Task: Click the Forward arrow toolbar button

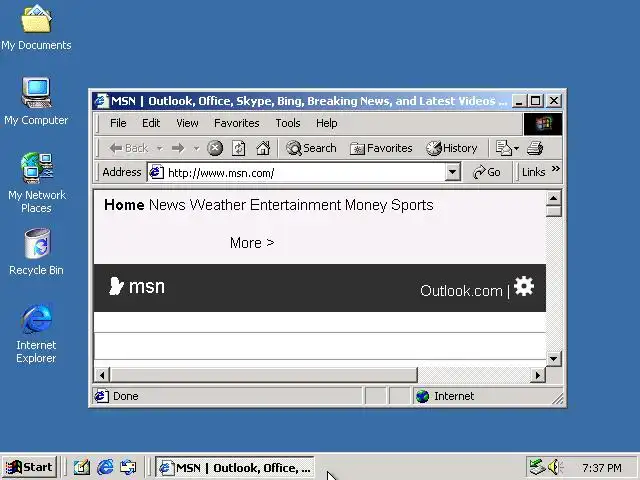Action: coord(178,148)
